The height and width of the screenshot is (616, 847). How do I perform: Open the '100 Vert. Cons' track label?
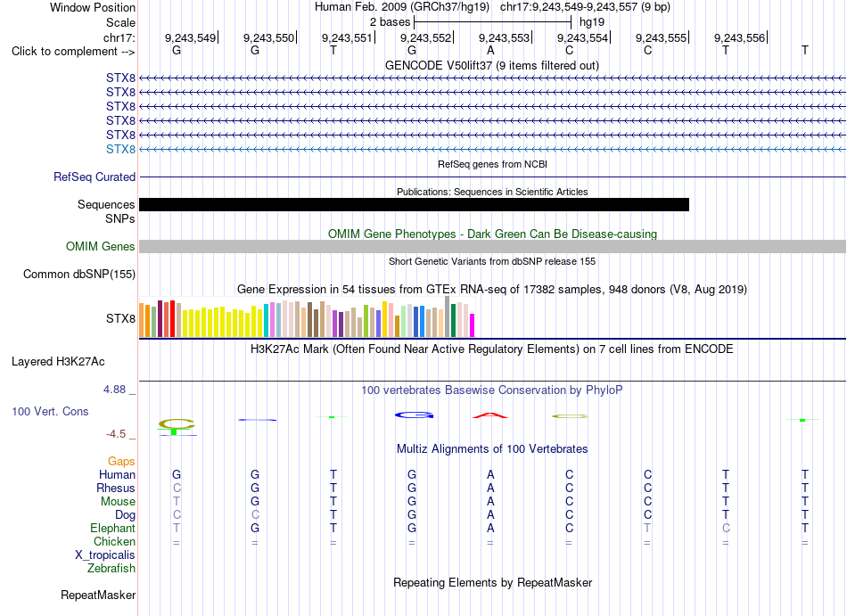click(50, 411)
